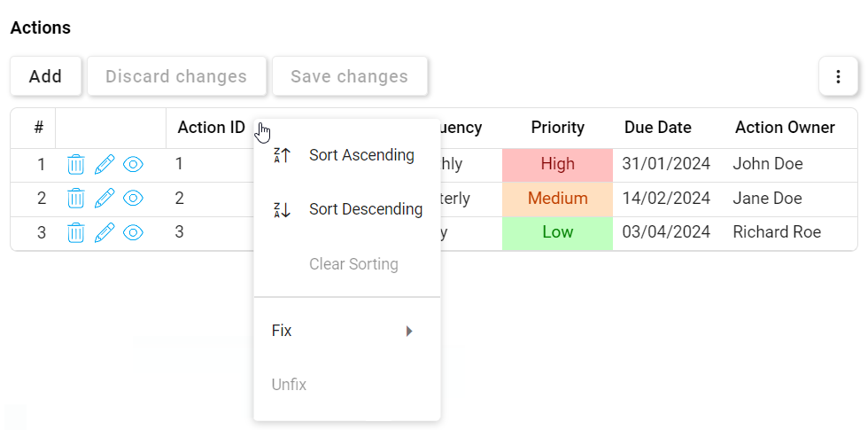
Task: Delete row 1 using trash icon
Action: 76,164
